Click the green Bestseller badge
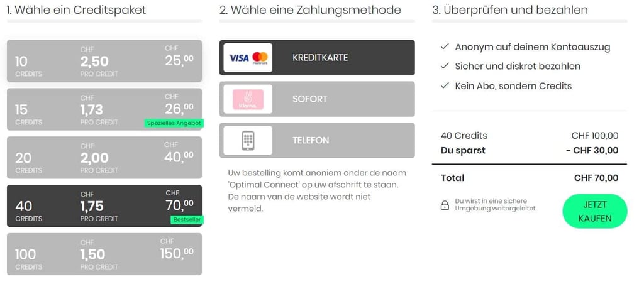Screen dimensions: 644x284 [x=187, y=220]
